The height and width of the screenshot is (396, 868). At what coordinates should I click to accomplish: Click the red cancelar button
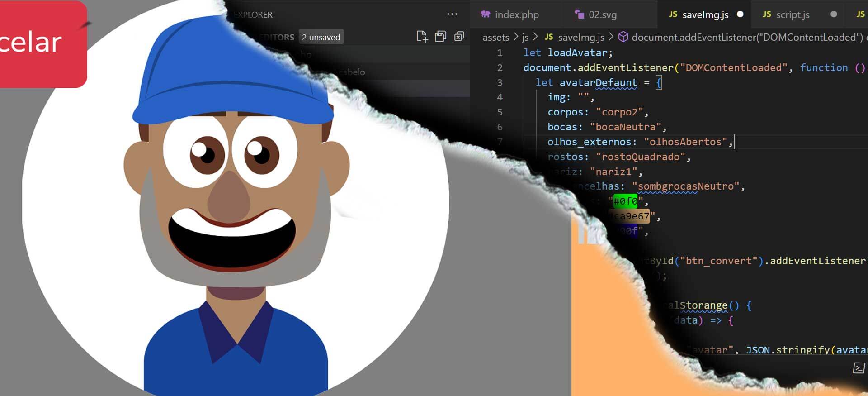tap(43, 44)
